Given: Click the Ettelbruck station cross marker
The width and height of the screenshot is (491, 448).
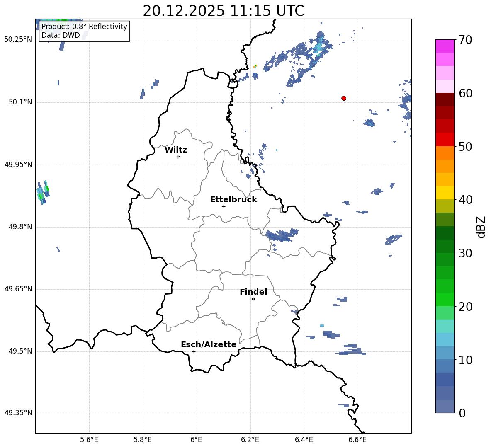Looking at the screenshot, I should [x=224, y=206].
